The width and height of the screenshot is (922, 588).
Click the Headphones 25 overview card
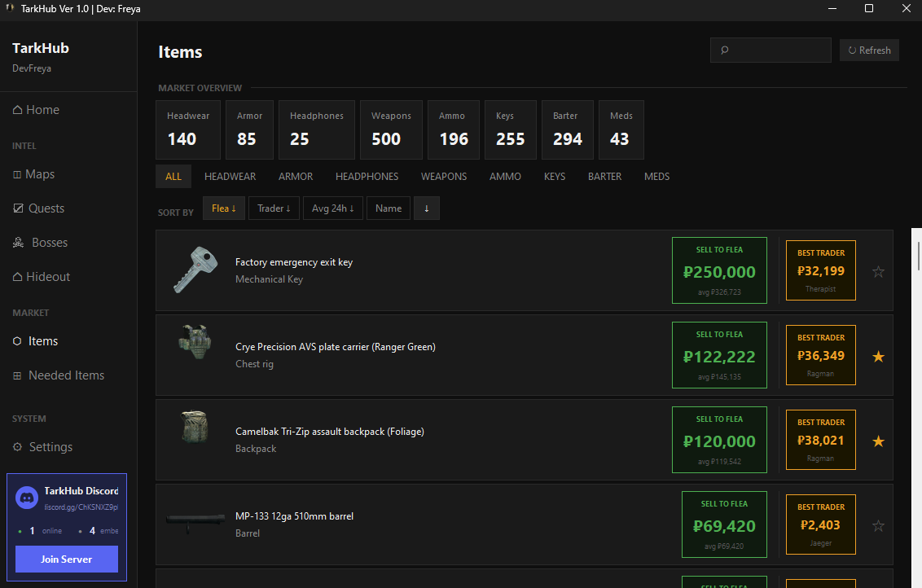[x=316, y=130]
